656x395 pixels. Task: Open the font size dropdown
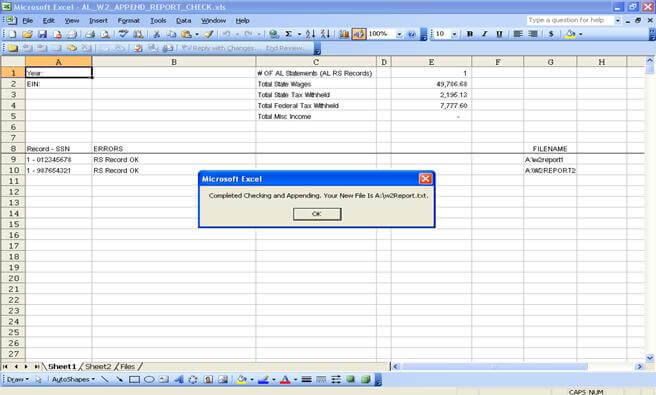point(454,34)
